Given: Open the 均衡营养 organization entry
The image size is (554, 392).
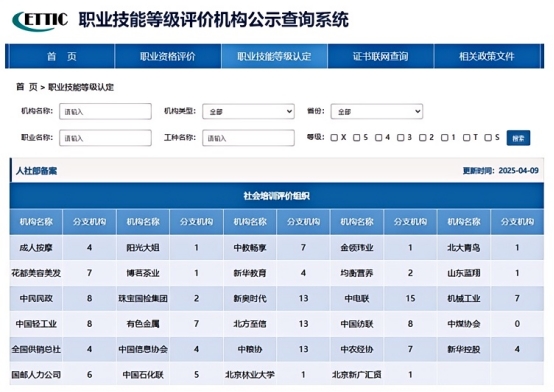Looking at the screenshot, I should pos(357,273).
